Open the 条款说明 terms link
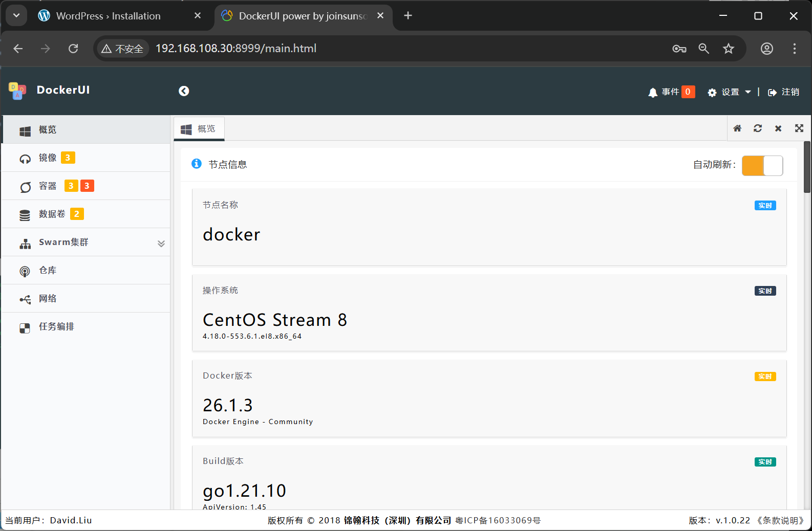Image resolution: width=812 pixels, height=531 pixels. tap(780, 520)
